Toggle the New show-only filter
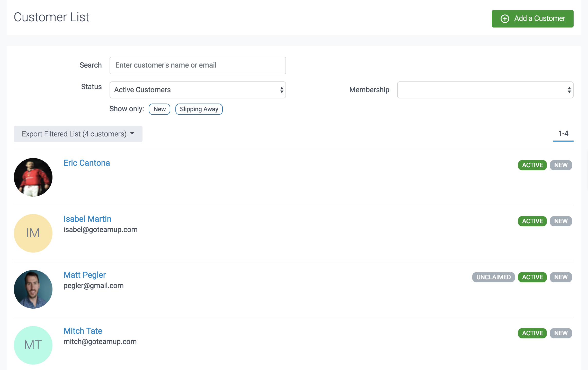 (159, 109)
